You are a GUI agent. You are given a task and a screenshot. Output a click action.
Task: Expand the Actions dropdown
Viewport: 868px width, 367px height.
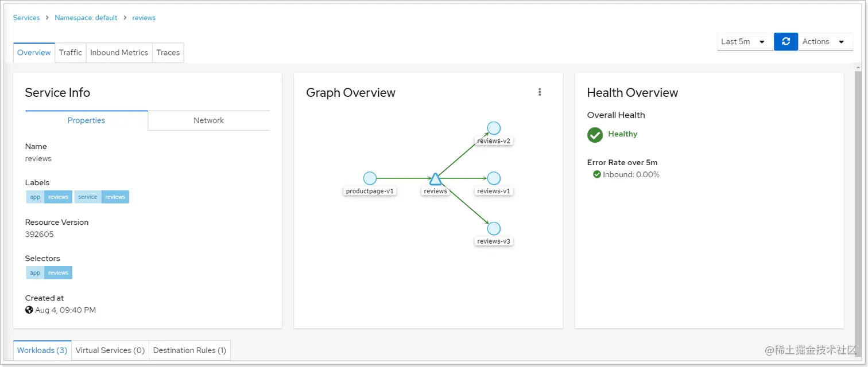click(x=824, y=41)
